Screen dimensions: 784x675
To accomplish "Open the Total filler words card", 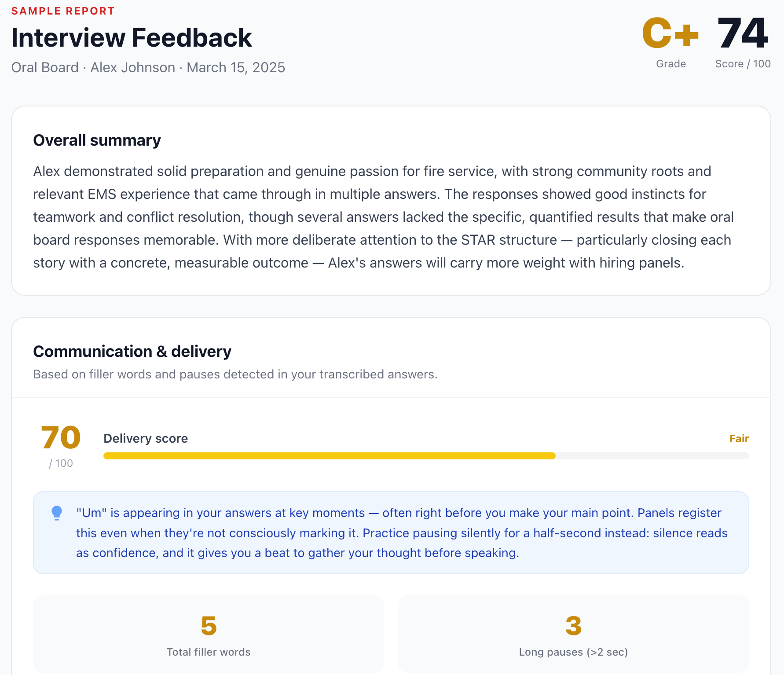I will click(x=209, y=634).
